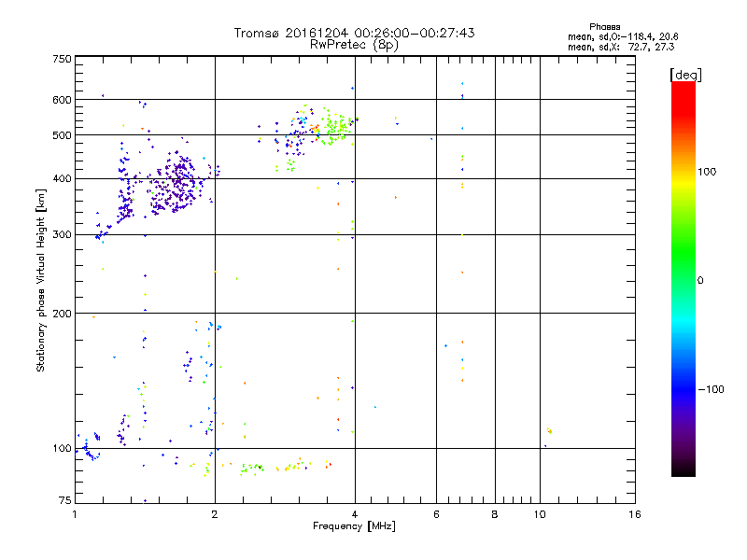Click the x-axis tick label '4'
Screen dimensions: 747x560
click(x=355, y=514)
